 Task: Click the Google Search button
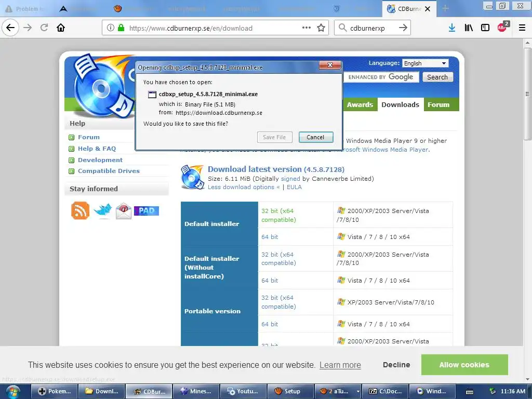(x=437, y=77)
